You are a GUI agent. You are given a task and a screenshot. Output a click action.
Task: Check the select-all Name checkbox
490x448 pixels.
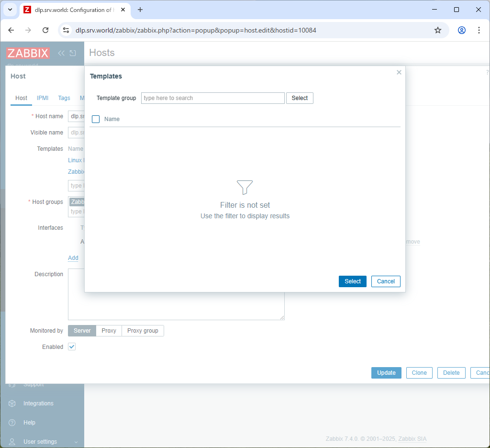tap(96, 119)
